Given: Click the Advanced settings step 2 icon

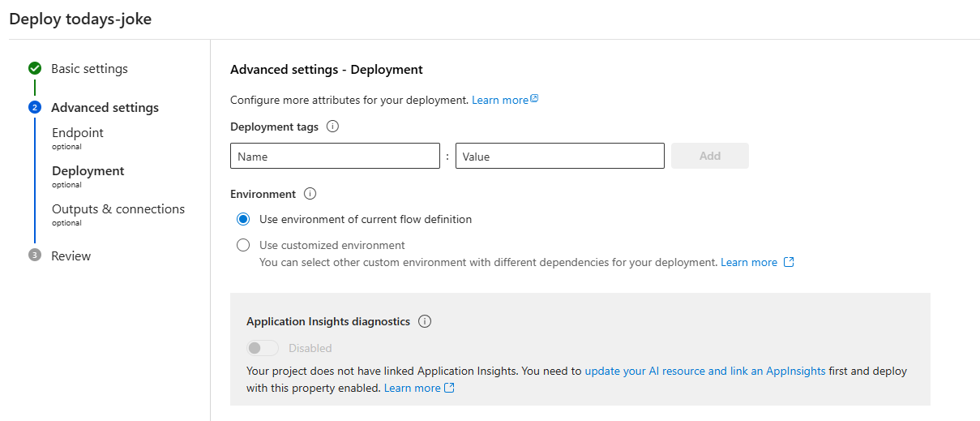Looking at the screenshot, I should [x=35, y=108].
